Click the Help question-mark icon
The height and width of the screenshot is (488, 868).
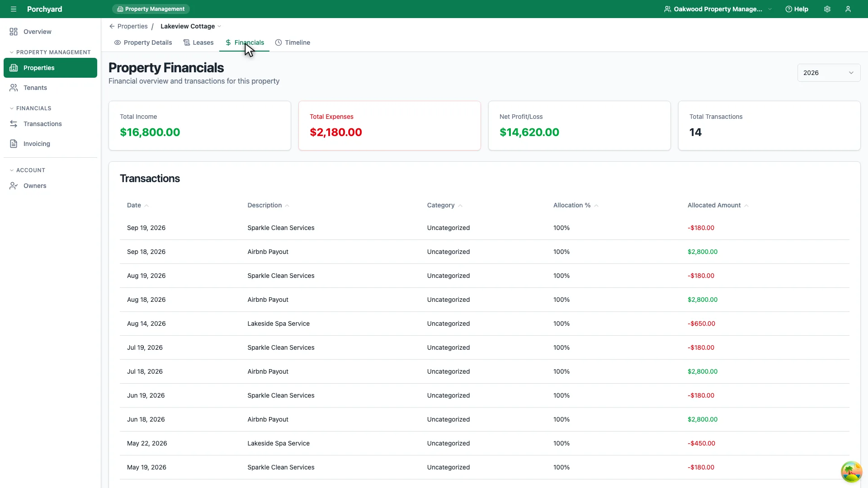coord(788,9)
